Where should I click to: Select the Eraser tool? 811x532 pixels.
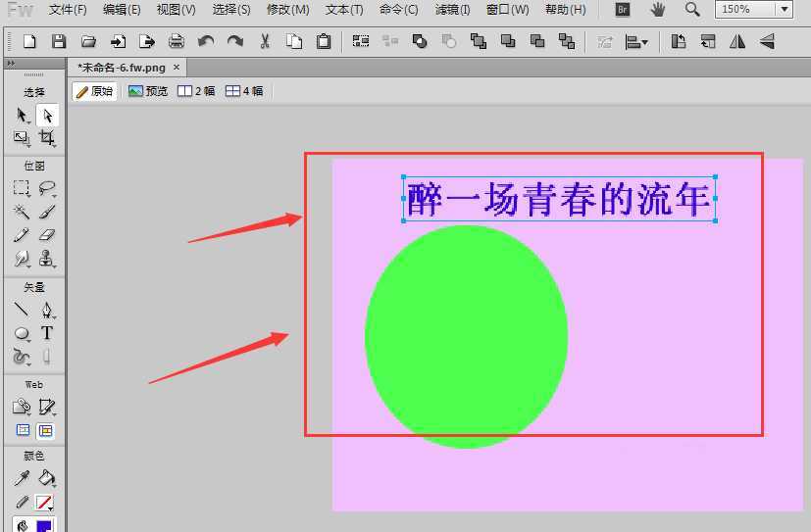click(46, 235)
